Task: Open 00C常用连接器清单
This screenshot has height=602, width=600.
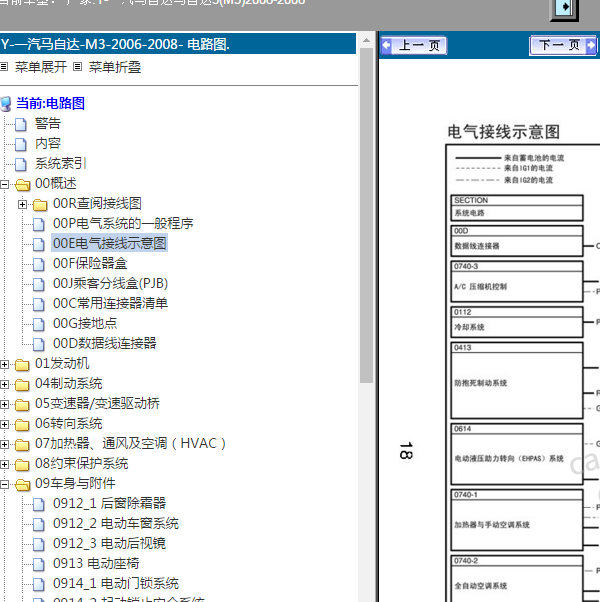Action: tap(111, 303)
